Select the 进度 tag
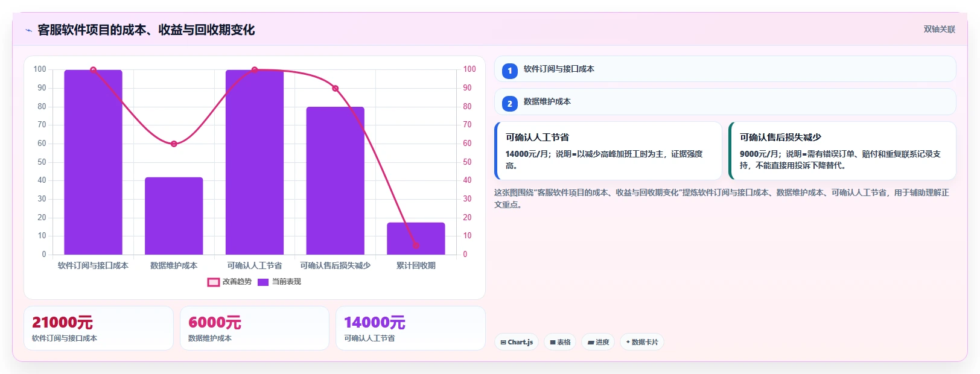The height and width of the screenshot is (374, 980). coord(598,342)
